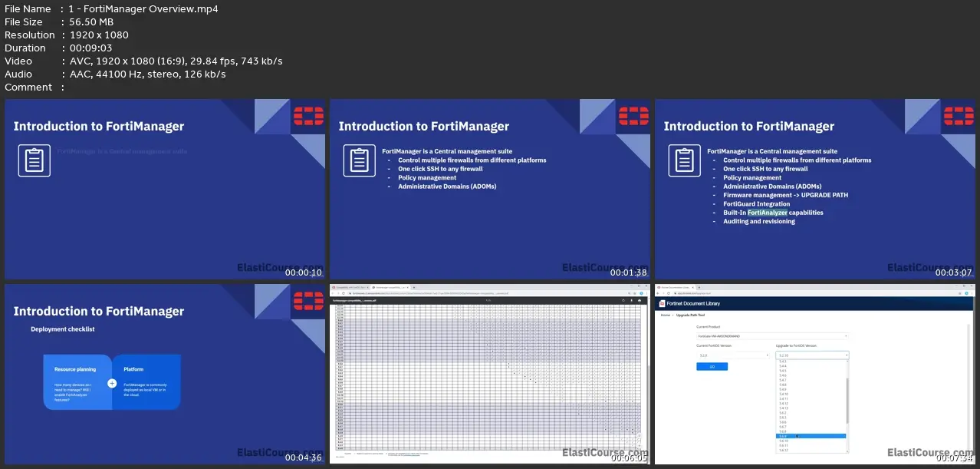This screenshot has width=980, height=469.
Task: Click the version list scrollbar in the upgrade dropdown
Action: 847,400
